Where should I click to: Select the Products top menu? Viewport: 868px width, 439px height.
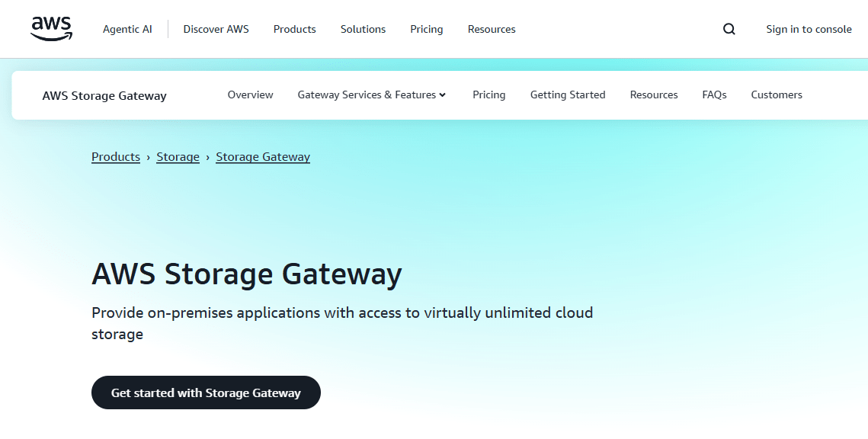click(294, 29)
